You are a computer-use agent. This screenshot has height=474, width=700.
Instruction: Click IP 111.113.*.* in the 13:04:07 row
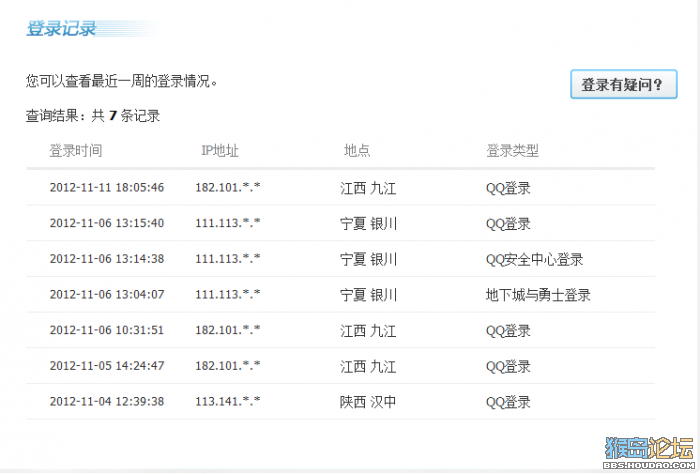click(228, 295)
